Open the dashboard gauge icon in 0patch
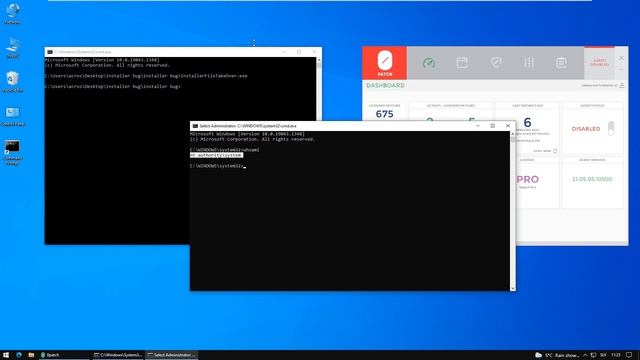This screenshot has width=640, height=360. click(429, 63)
